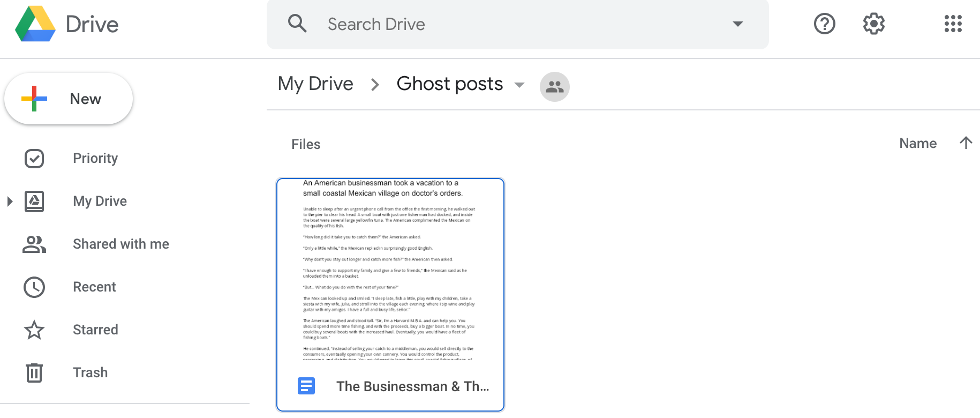
Task: Expand the My Drive tree arrow
Action: (x=10, y=201)
